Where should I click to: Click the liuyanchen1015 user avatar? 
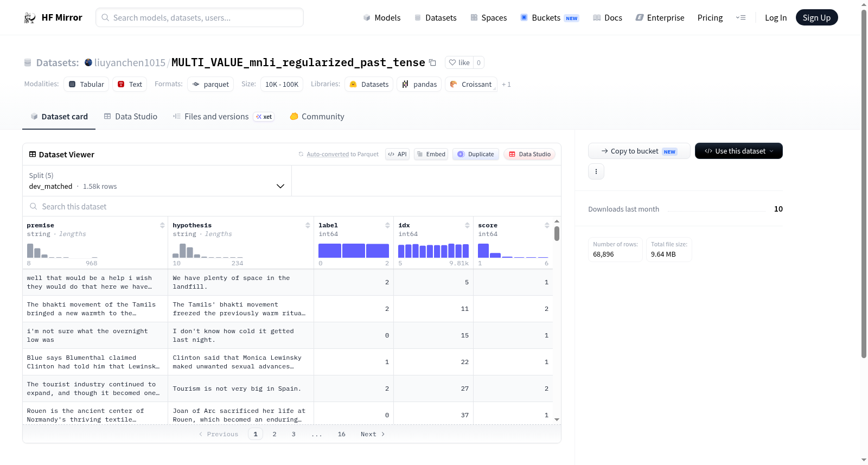coord(88,62)
